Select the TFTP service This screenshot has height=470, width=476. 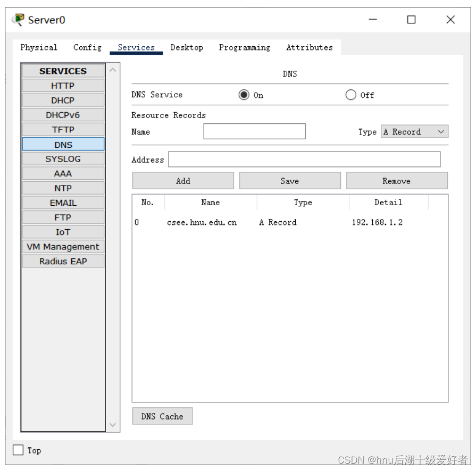(x=63, y=130)
